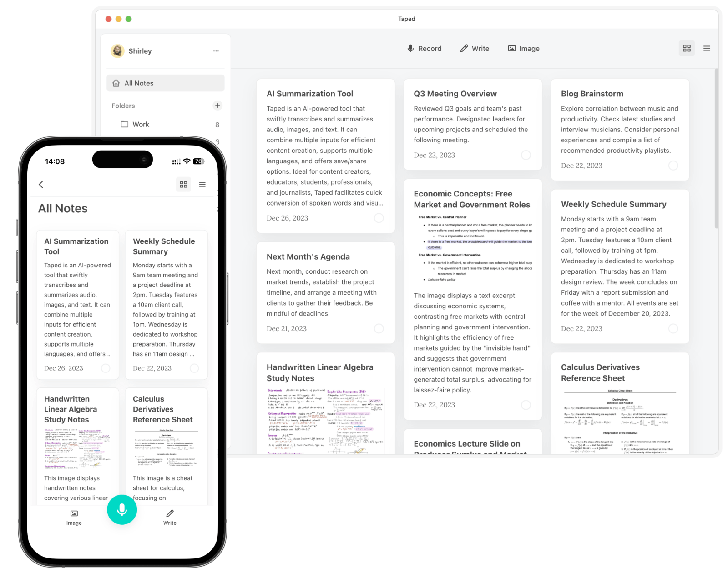
Task: Select the phone AI Summarization Tool note circle
Action: click(106, 368)
